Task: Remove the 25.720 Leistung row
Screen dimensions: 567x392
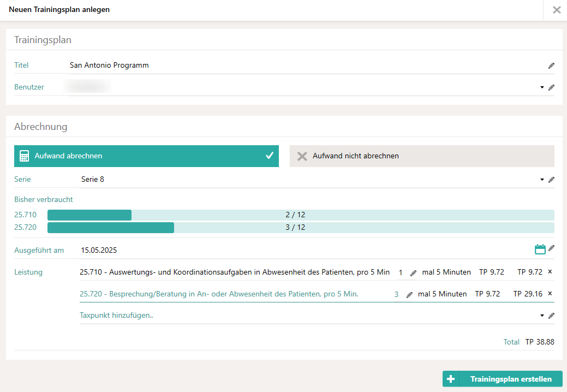Action: [550, 294]
